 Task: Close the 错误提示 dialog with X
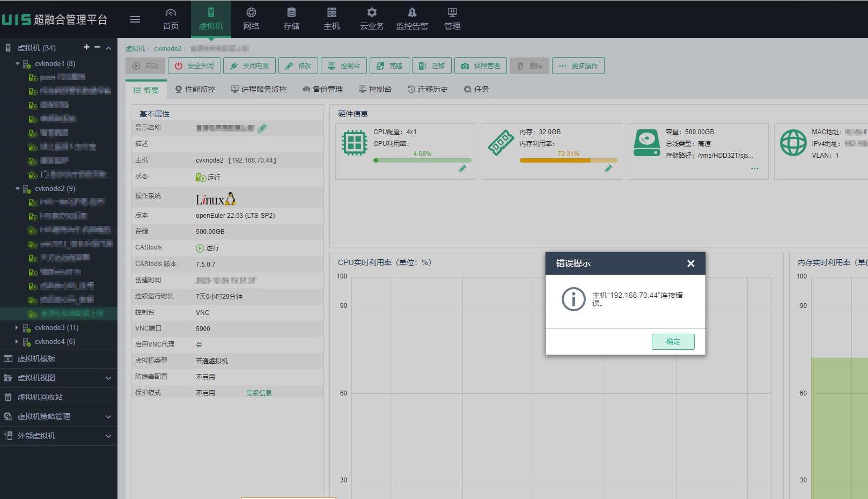click(x=690, y=263)
